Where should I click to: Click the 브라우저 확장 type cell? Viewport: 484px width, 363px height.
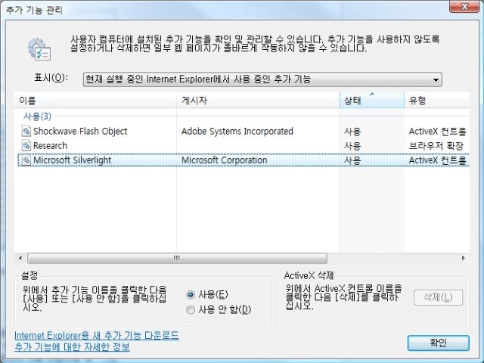(436, 146)
